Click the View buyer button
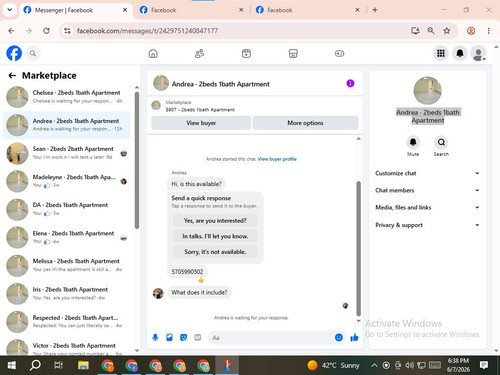This screenshot has width=500, height=375. point(201,123)
